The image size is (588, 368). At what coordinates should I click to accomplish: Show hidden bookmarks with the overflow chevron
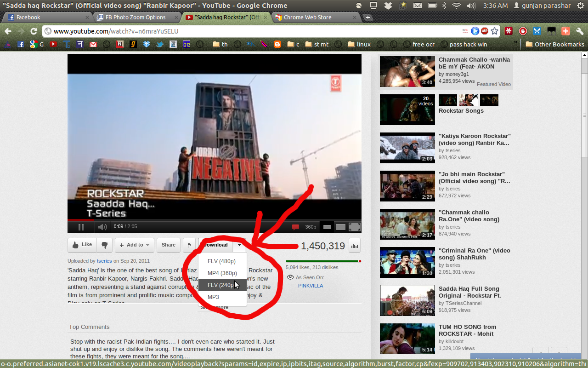click(x=515, y=43)
